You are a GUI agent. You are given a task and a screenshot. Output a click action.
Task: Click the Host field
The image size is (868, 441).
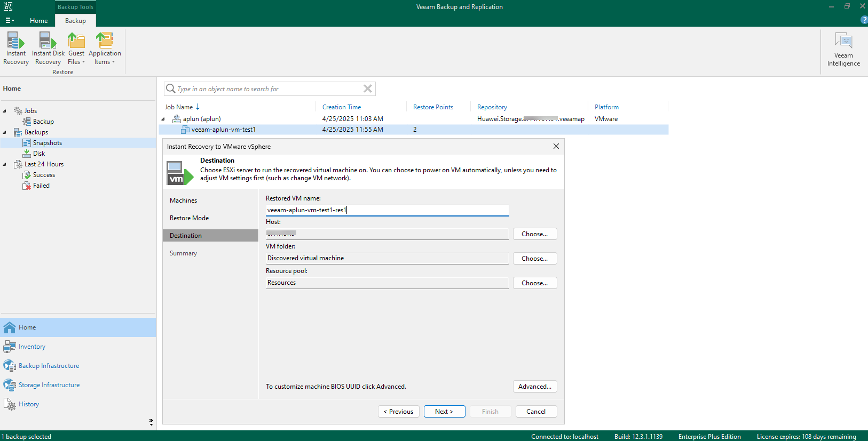point(387,234)
